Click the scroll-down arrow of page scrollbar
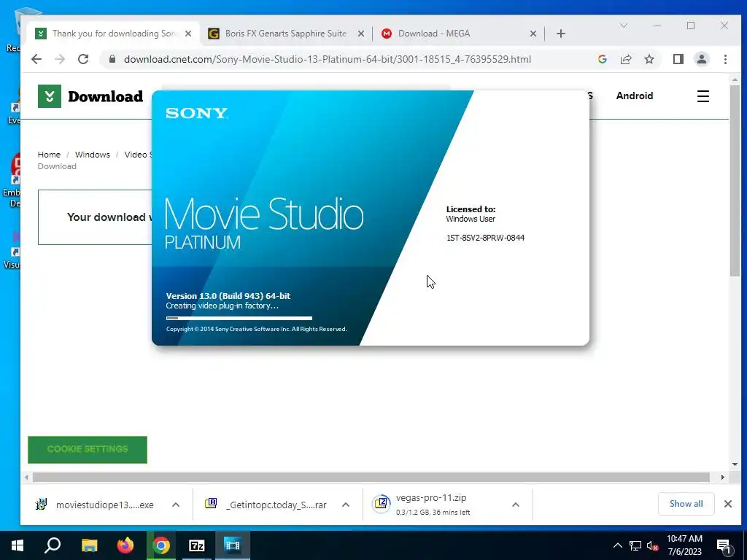This screenshot has width=747, height=560. tap(735, 464)
